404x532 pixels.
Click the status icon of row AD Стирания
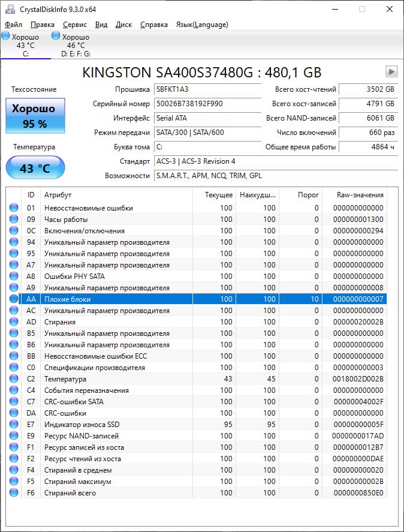click(x=14, y=321)
